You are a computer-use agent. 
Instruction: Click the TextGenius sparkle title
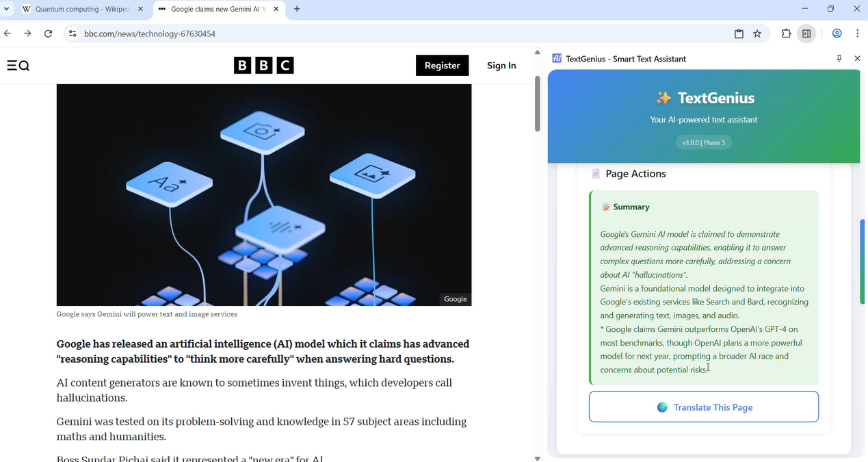[x=705, y=98]
